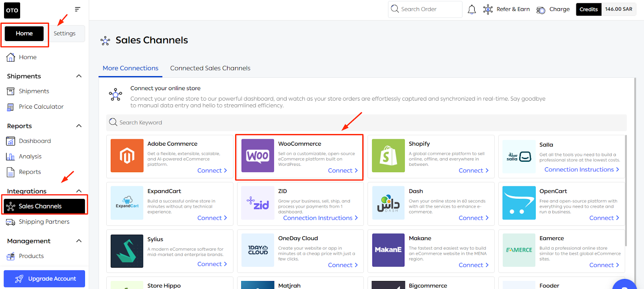The height and width of the screenshot is (289, 644).
Task: Open Connected Sales Channels tab
Action: 210,68
